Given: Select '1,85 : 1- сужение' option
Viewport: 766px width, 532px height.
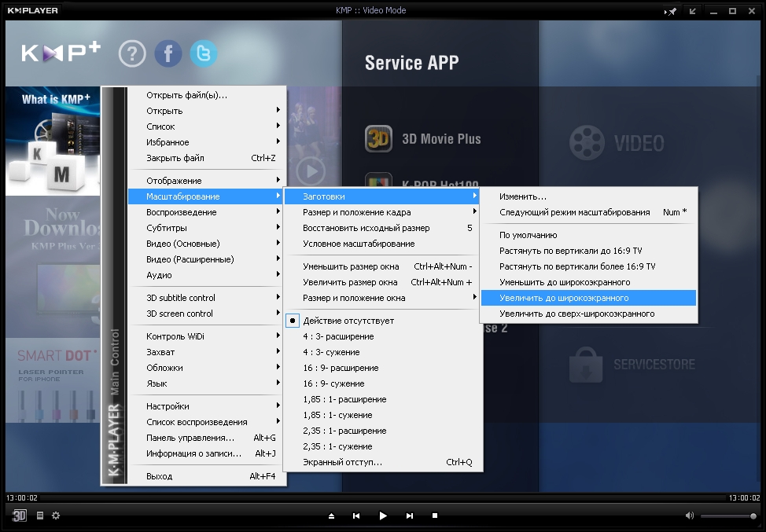Looking at the screenshot, I should pyautogui.click(x=383, y=415).
